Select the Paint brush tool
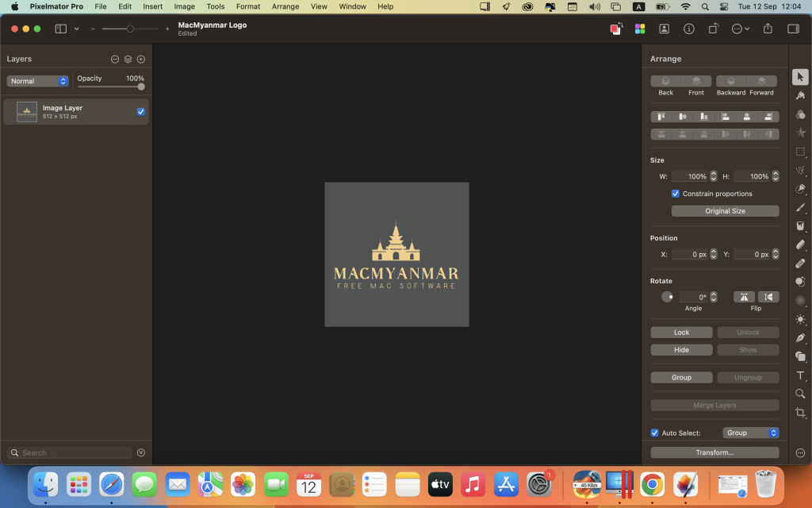 800,207
